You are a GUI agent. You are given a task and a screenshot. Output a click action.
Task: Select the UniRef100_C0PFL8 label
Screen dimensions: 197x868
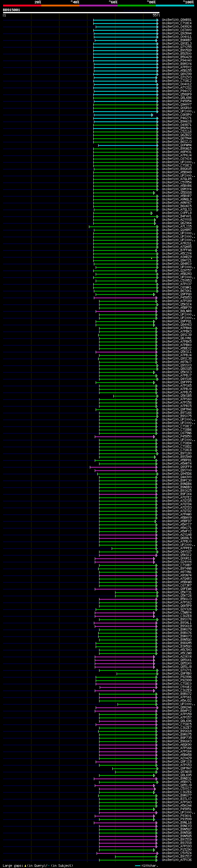point(177,213)
